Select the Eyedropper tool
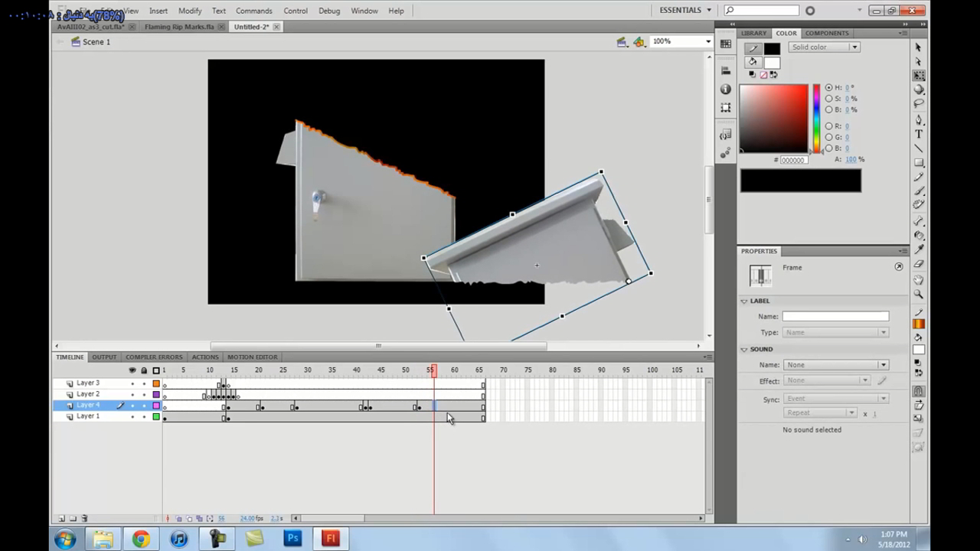Screen dimensions: 980x551 pyautogui.click(x=919, y=249)
